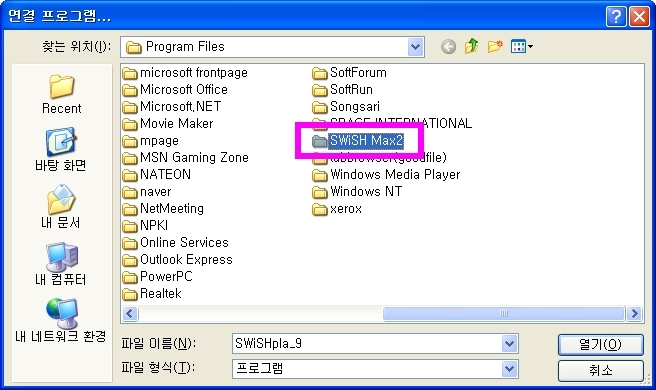Open 내 컴퓨터 in the sidebar
Image resolution: width=656 pixels, height=390 pixels.
click(x=61, y=264)
